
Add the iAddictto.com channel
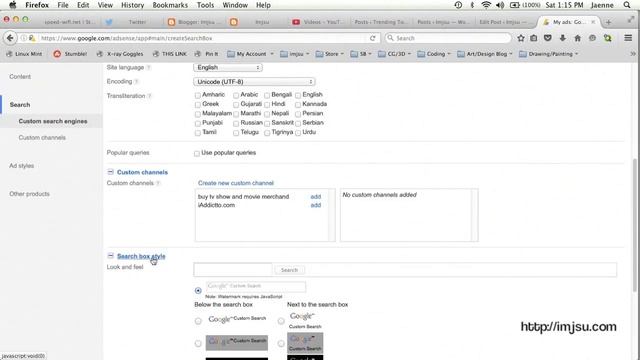pos(316,205)
